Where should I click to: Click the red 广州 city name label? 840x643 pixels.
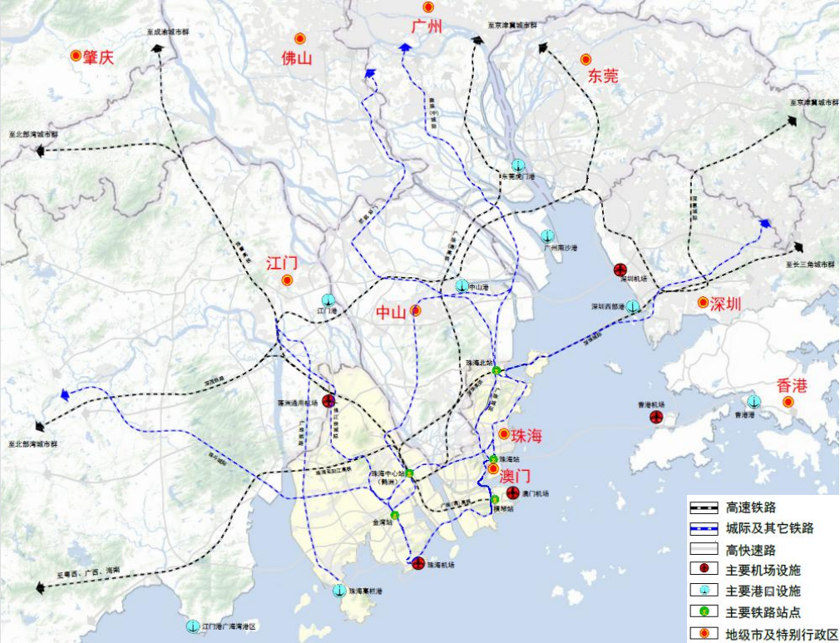click(427, 26)
